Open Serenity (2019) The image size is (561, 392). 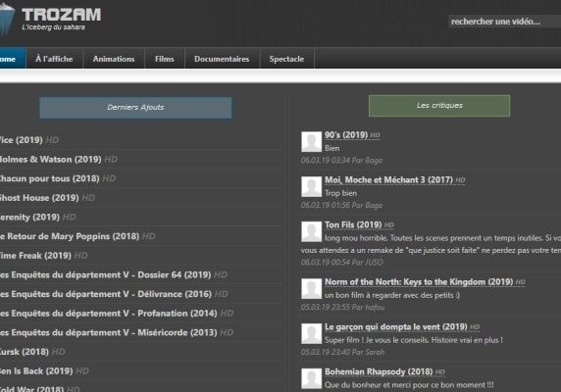click(29, 218)
